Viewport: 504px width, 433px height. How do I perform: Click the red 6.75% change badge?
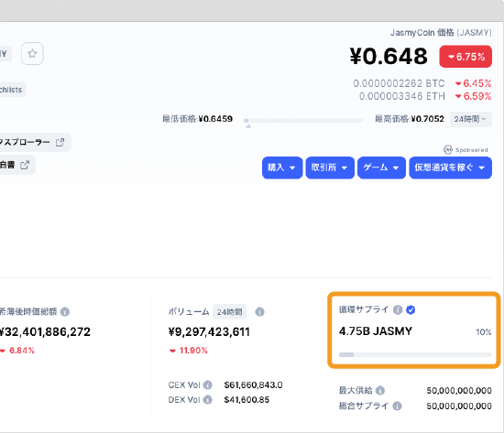coord(466,57)
